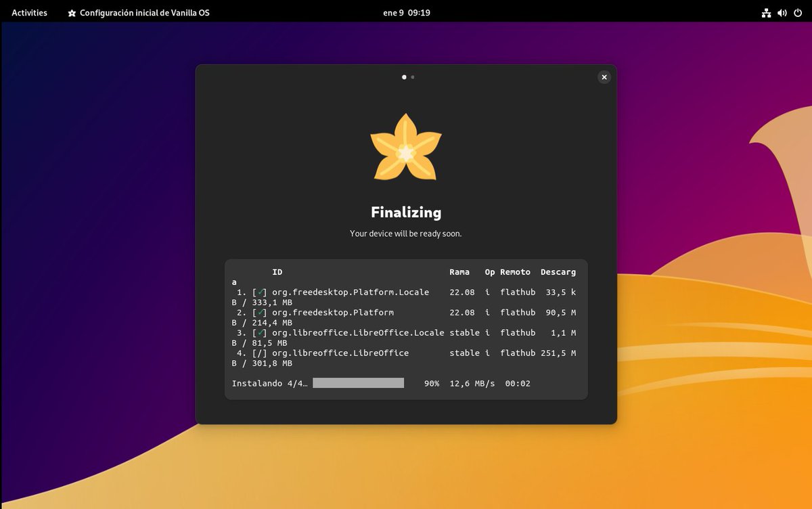Click the 33,5 k download value

pos(561,292)
